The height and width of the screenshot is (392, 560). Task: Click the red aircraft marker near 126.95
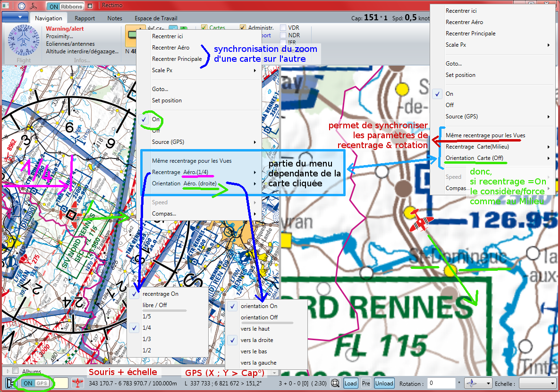[420, 220]
